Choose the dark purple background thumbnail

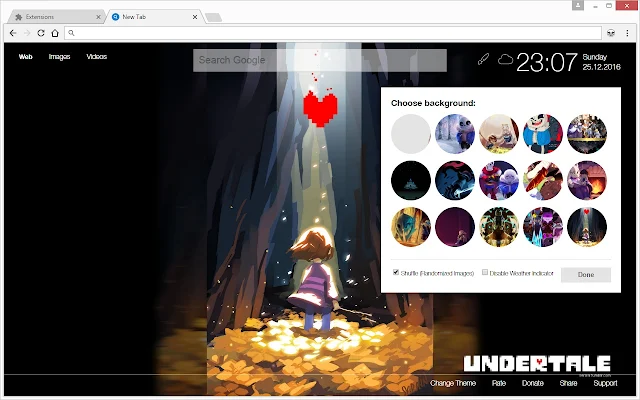coord(455,227)
